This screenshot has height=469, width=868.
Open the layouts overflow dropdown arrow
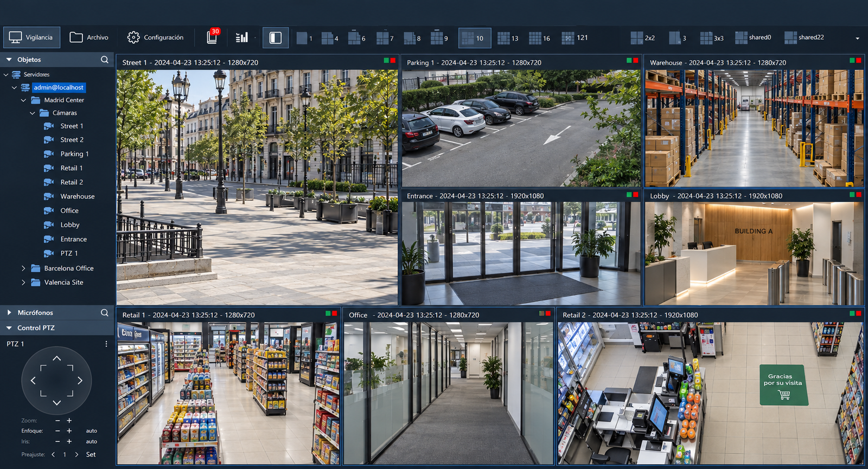click(x=857, y=38)
